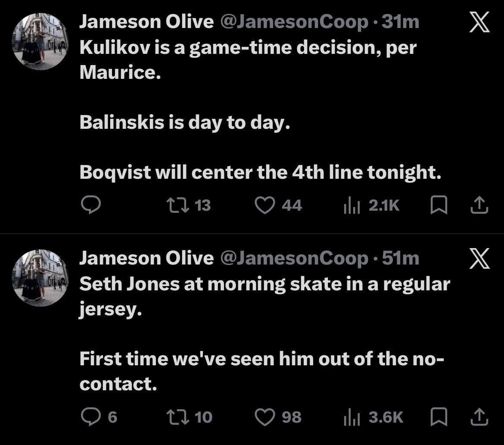Bookmark the Seth Jones morning skate tweet
The image size is (504, 445).
tap(439, 417)
